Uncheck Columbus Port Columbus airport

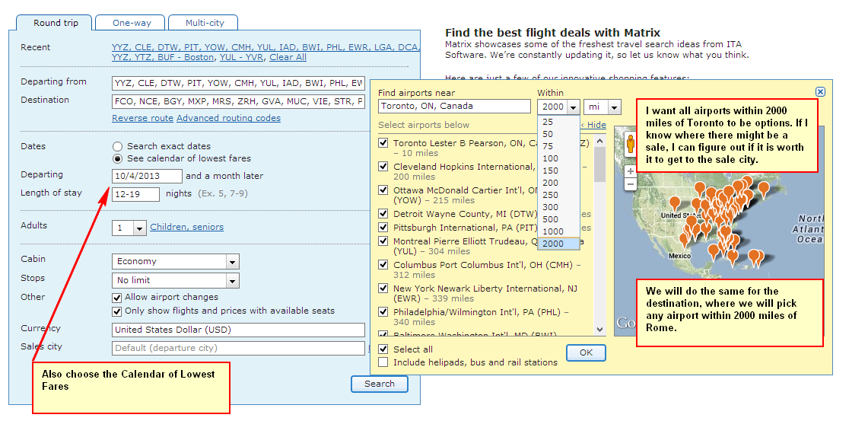click(383, 265)
